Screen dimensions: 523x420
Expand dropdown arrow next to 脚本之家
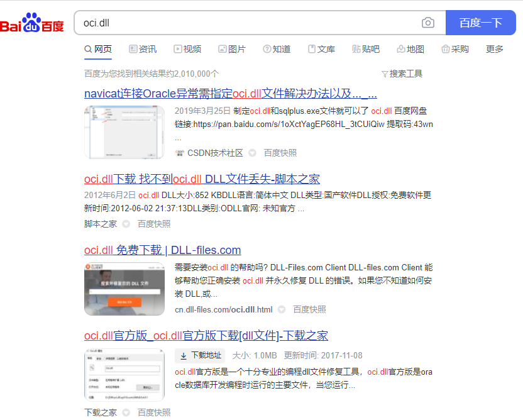tap(126, 224)
